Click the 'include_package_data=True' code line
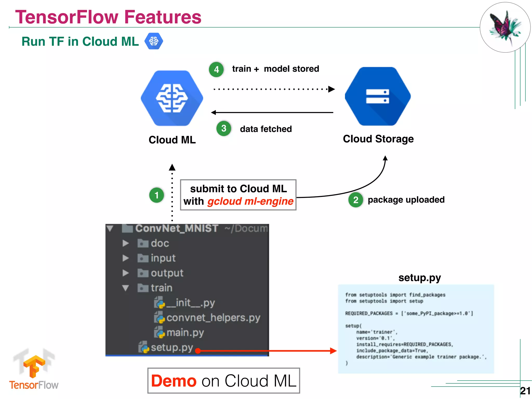The height and width of the screenshot is (399, 532). point(392,351)
